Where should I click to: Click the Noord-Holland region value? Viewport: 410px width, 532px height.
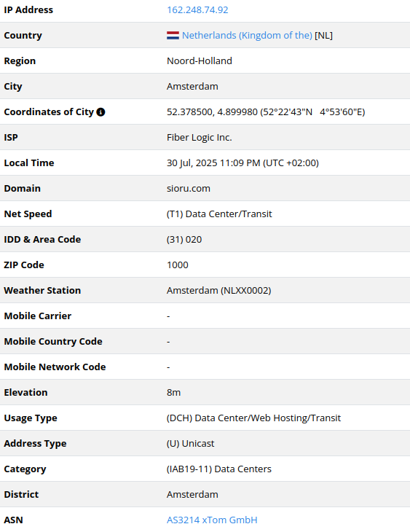(200, 60)
